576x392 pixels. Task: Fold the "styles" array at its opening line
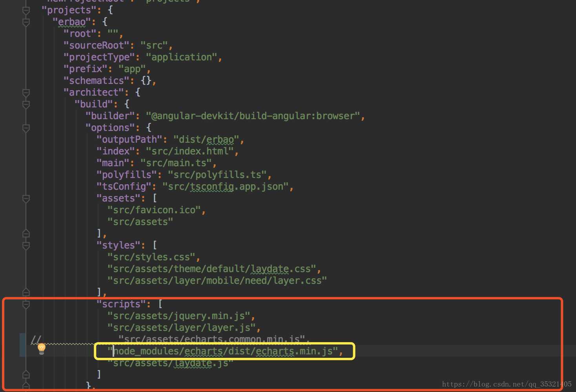(x=26, y=246)
